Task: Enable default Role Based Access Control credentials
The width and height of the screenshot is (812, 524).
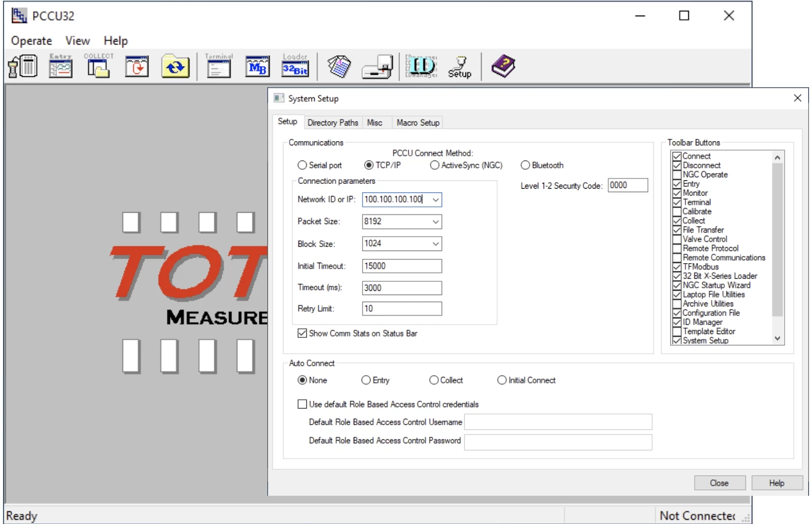Action: 302,404
